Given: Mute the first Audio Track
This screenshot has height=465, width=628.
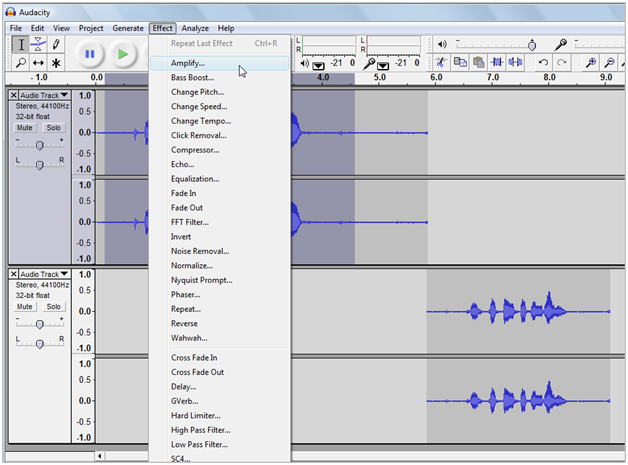Looking at the screenshot, I should pyautogui.click(x=24, y=128).
